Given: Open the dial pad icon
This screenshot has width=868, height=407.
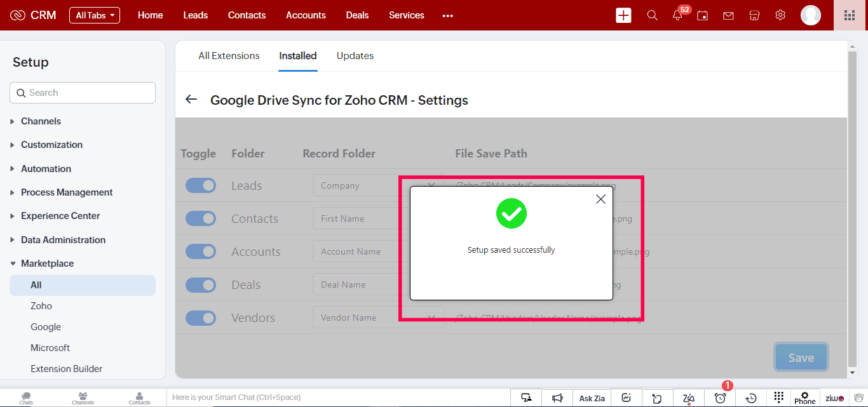Looking at the screenshot, I should (x=779, y=397).
